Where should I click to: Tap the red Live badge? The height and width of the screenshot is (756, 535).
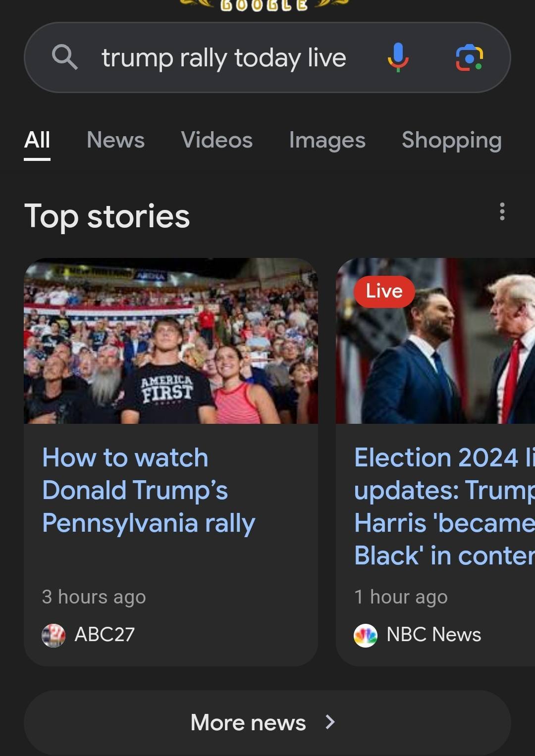point(384,292)
